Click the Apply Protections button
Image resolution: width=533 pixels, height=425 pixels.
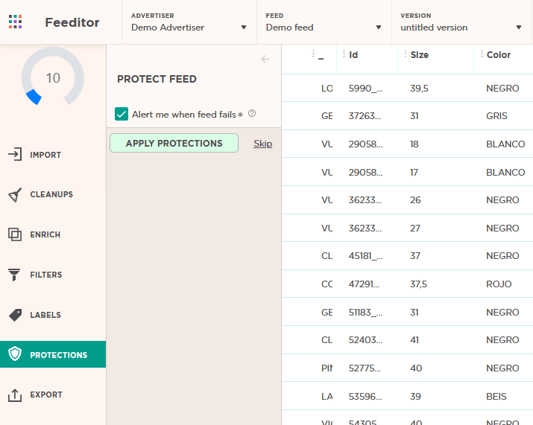(174, 143)
